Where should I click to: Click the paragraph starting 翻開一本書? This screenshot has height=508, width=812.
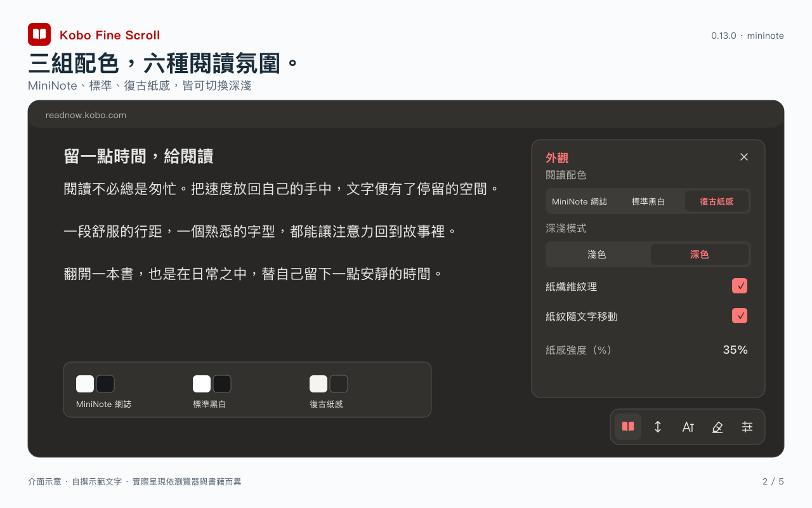[x=253, y=274]
